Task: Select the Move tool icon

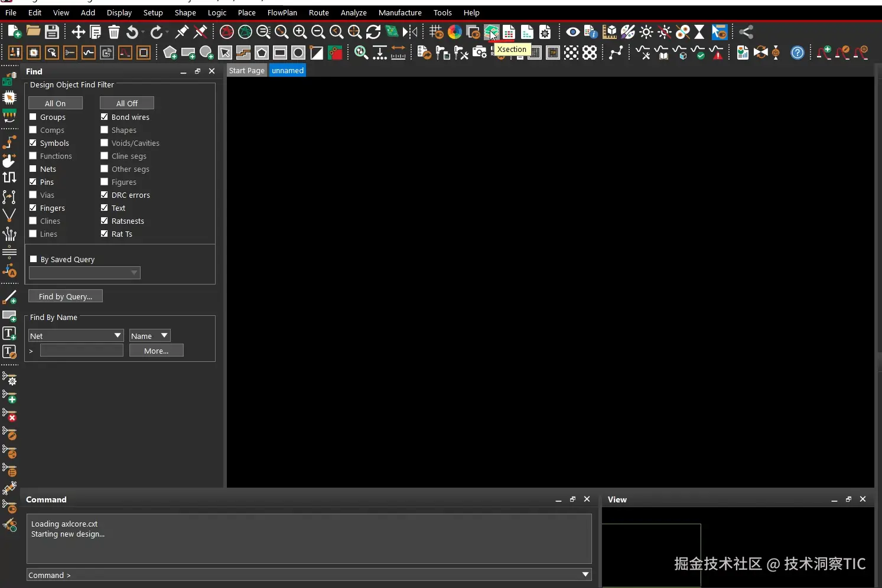Action: click(x=78, y=32)
